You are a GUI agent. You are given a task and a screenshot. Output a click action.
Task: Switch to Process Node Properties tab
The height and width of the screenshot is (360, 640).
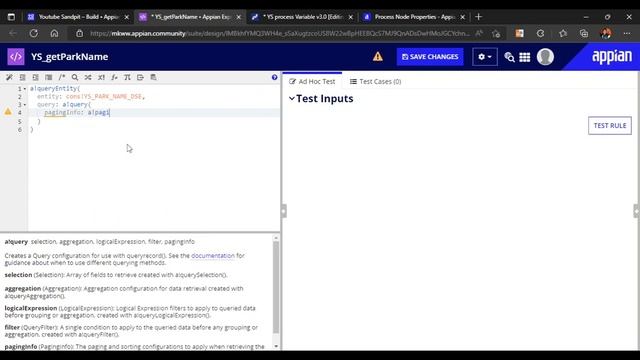414,17
